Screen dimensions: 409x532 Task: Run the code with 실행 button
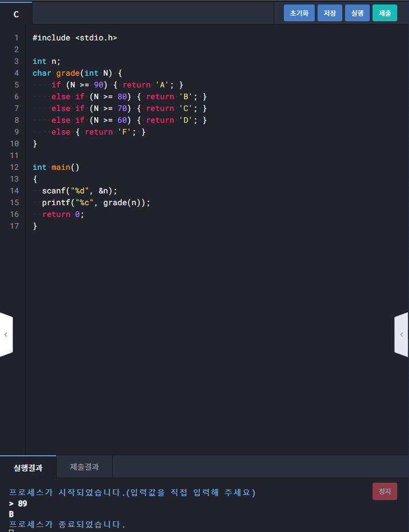357,13
